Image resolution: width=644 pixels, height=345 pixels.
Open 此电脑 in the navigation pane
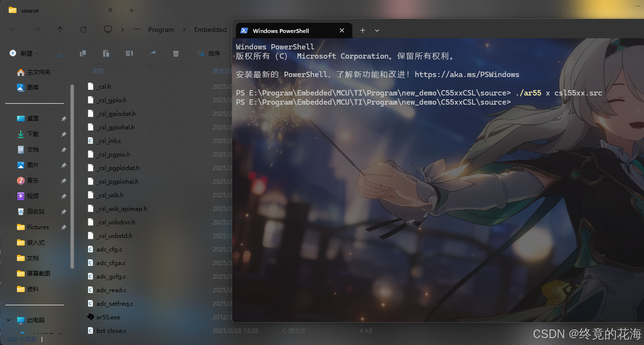click(31, 320)
